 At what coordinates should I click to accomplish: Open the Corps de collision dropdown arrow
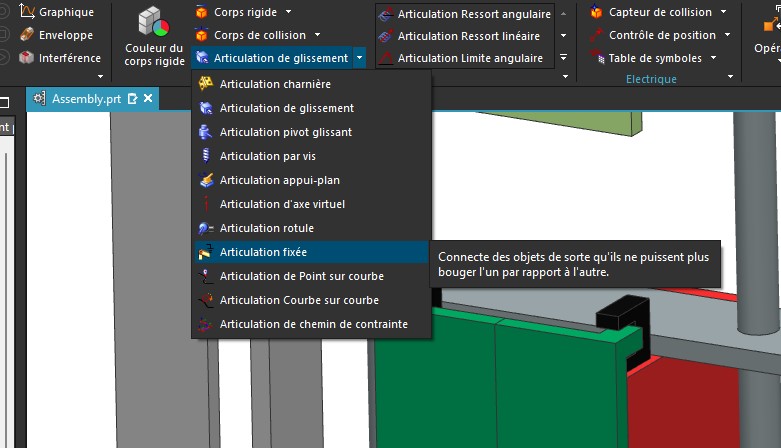pyautogui.click(x=317, y=35)
